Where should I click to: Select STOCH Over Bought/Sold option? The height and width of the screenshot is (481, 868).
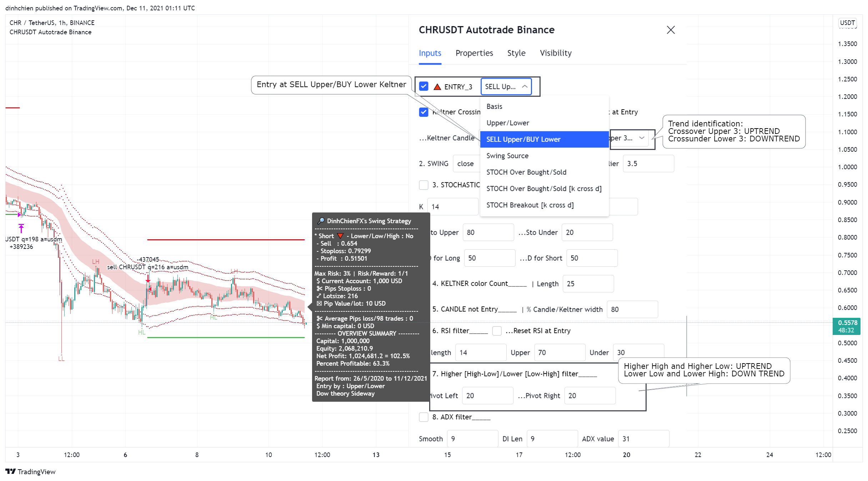[x=545, y=172]
